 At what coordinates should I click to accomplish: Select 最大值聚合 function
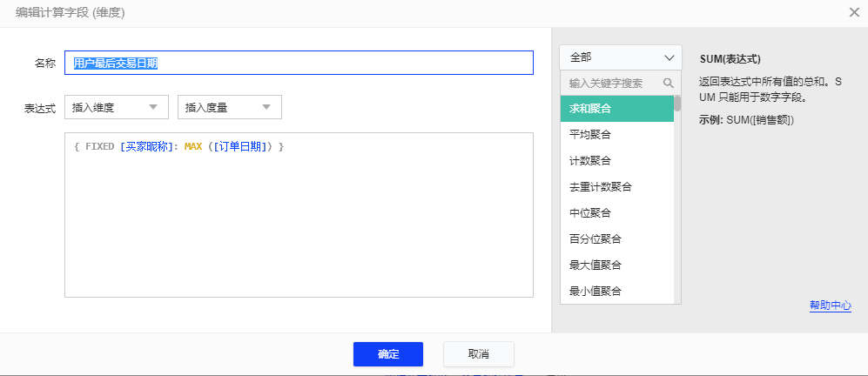point(616,265)
